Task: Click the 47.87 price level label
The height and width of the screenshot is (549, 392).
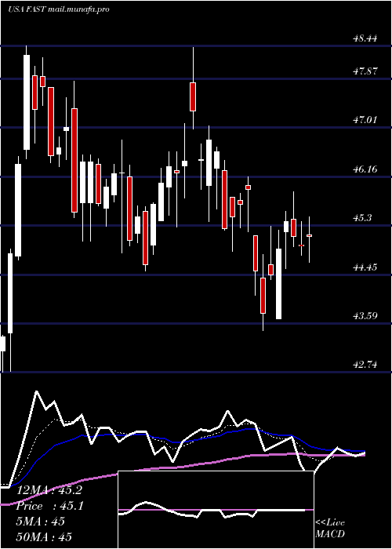Action: tap(365, 71)
